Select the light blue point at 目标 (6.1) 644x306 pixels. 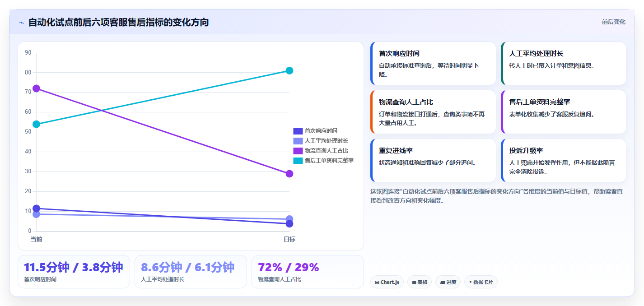[x=289, y=219]
